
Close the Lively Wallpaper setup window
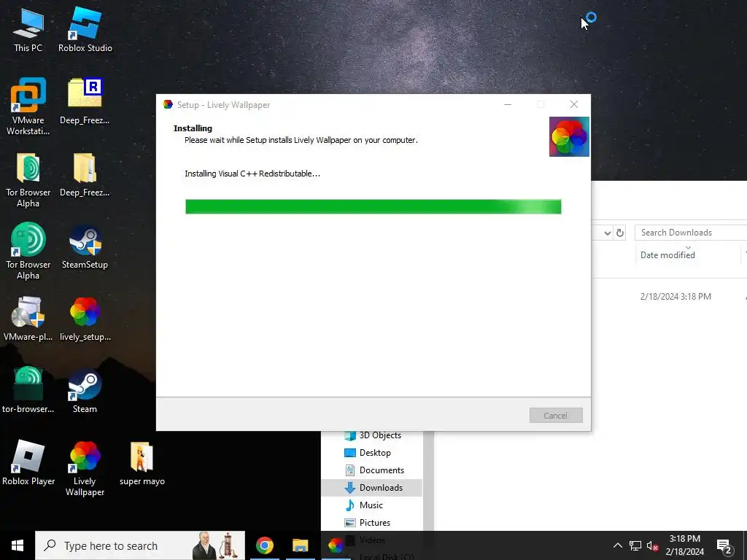pyautogui.click(x=574, y=104)
